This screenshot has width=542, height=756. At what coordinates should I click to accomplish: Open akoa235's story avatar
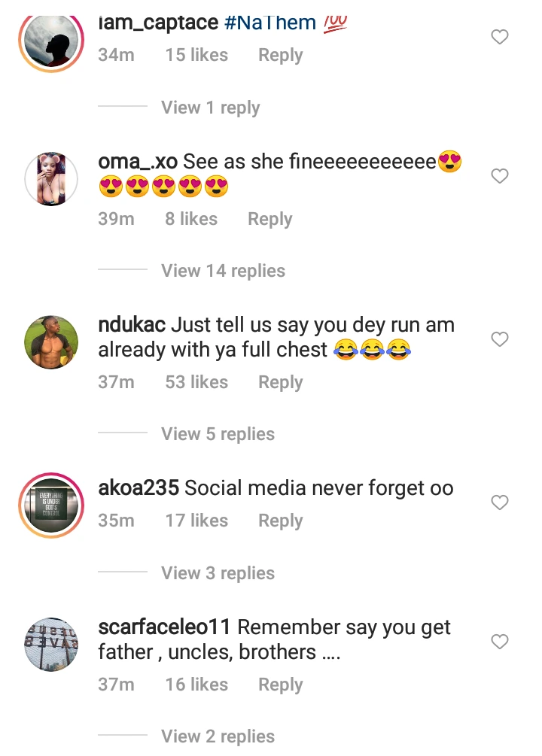click(50, 506)
